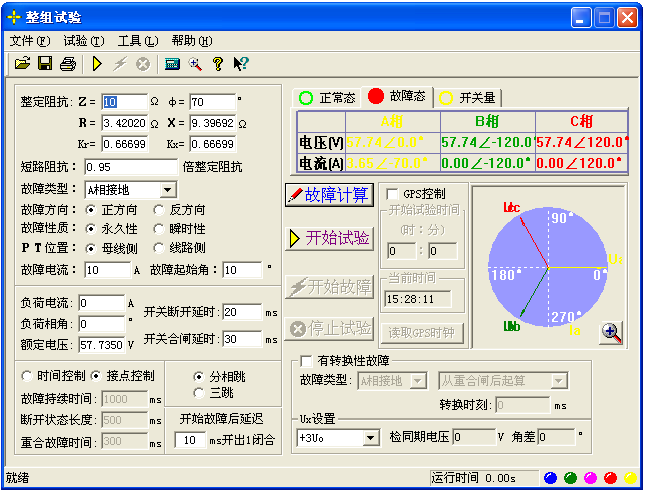Set PT position to 线路侧
Screen dimensions: 647x492
click(x=159, y=248)
